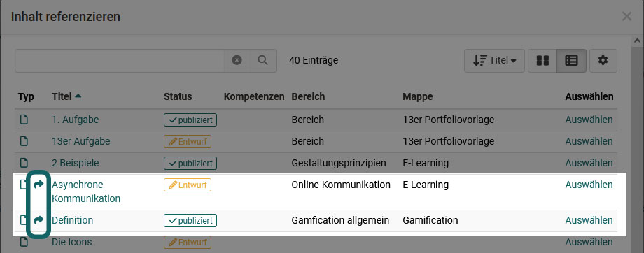644x253 pixels.
Task: Click the scrollbar up arrow
Action: coord(638,41)
